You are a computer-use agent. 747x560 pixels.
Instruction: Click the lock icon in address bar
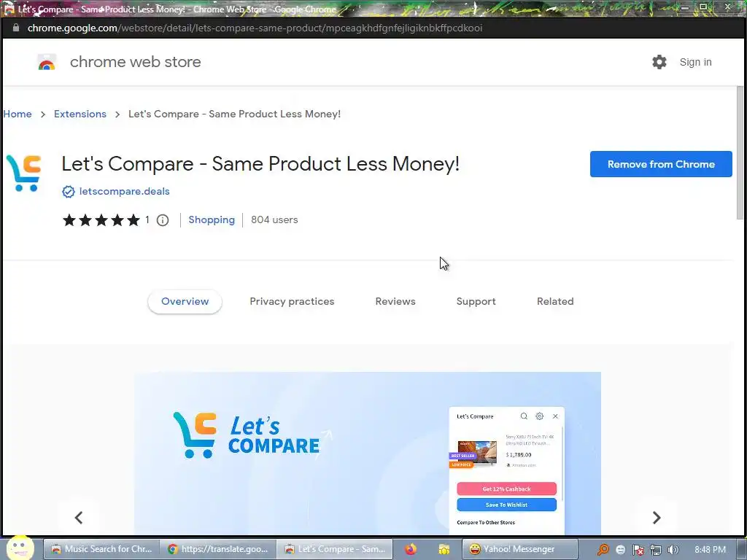(x=16, y=28)
